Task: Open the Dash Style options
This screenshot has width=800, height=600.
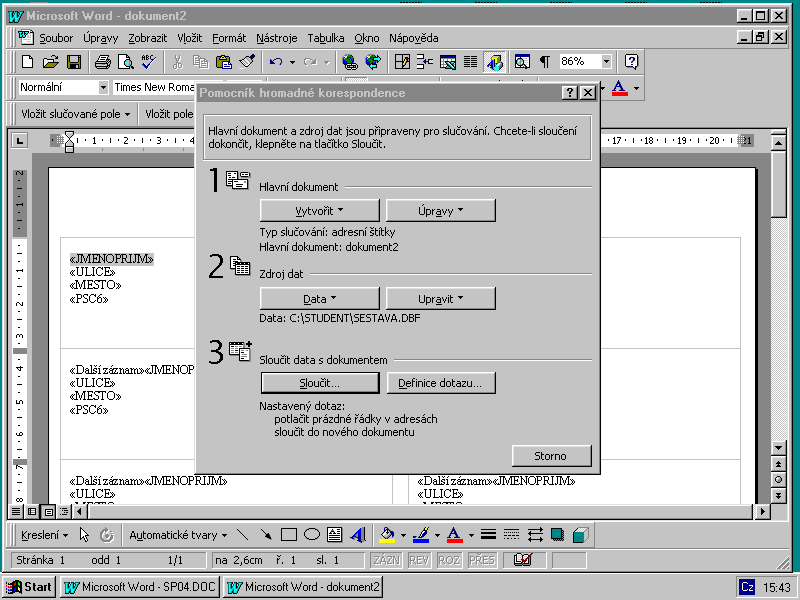Action: coord(511,535)
